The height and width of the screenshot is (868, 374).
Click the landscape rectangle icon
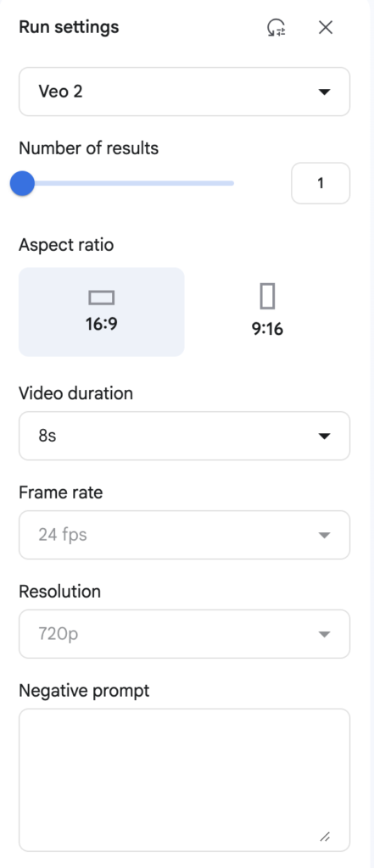102,298
